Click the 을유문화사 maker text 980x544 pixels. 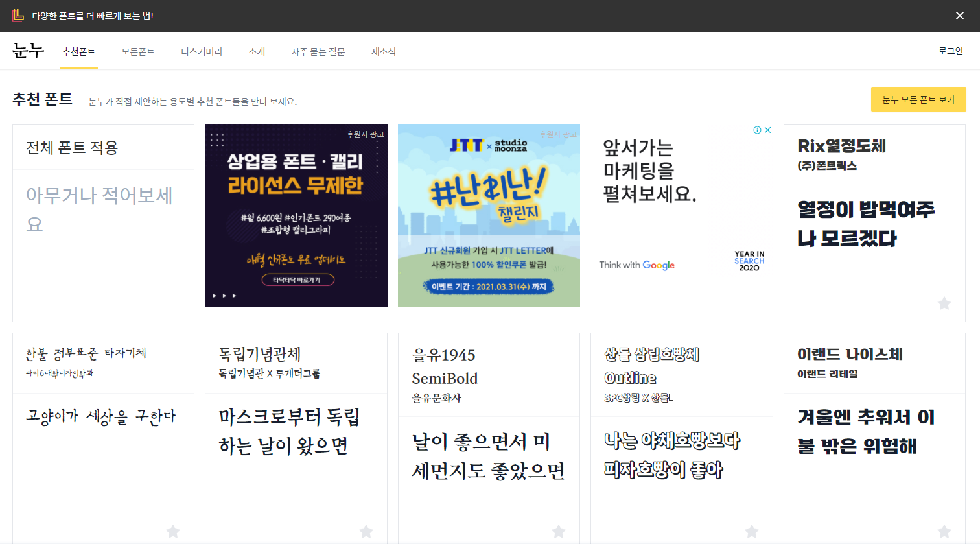tap(436, 398)
